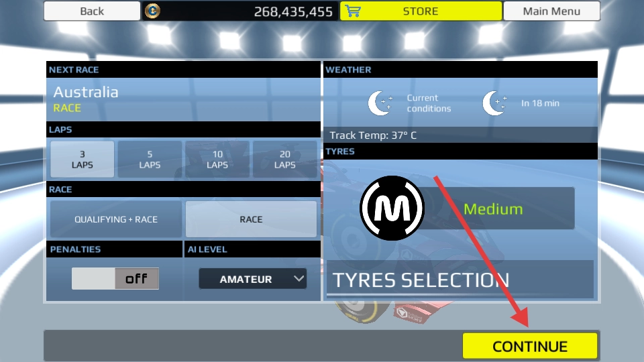
Task: Pick the 20 Laps option
Action: [284, 160]
